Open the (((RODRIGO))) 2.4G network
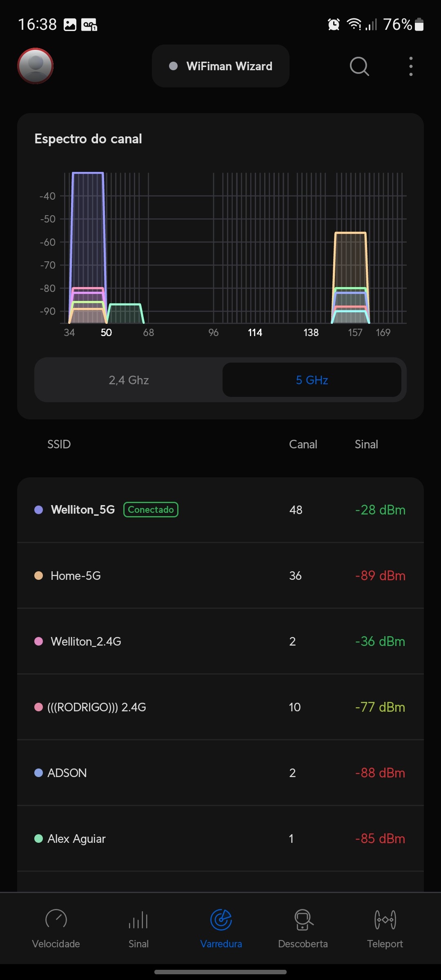 pos(220,707)
